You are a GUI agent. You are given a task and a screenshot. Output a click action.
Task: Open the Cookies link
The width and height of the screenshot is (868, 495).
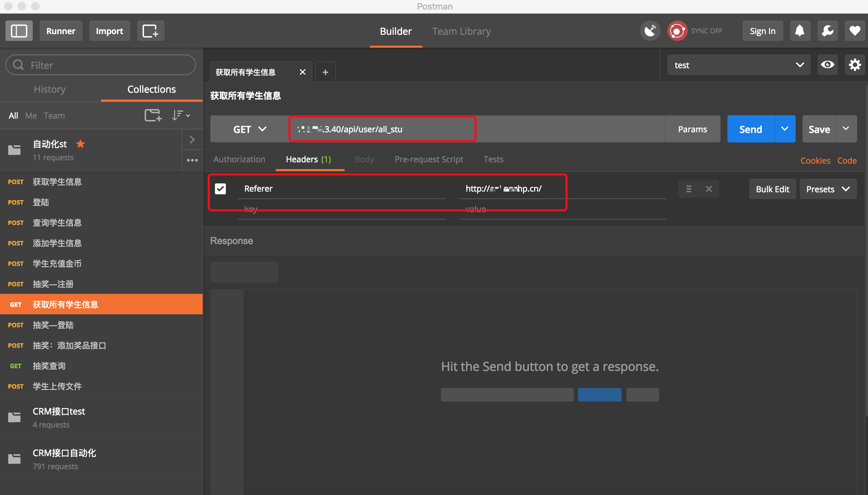[815, 161]
